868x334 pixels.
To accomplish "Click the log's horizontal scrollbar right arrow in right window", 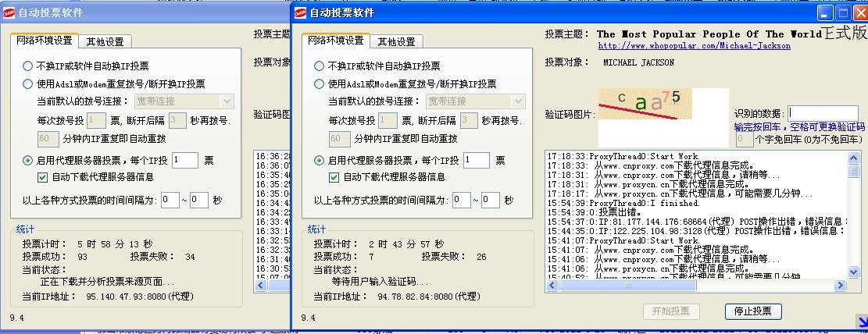I will point(841,286).
